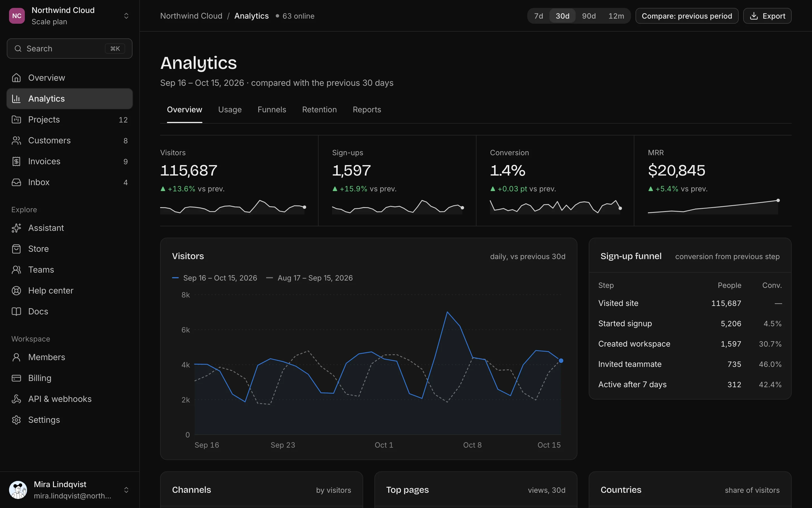Click the Store shopping bag icon
812x508 pixels.
[16, 249]
